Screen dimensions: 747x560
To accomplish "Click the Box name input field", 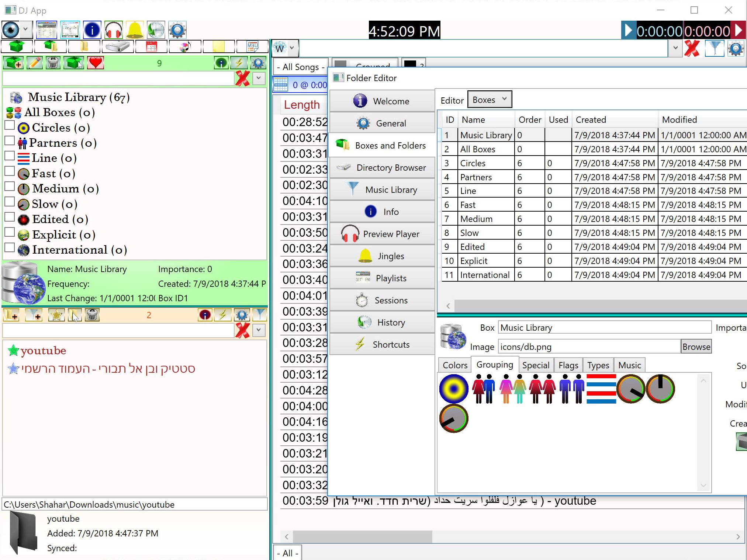I will coord(604,328).
